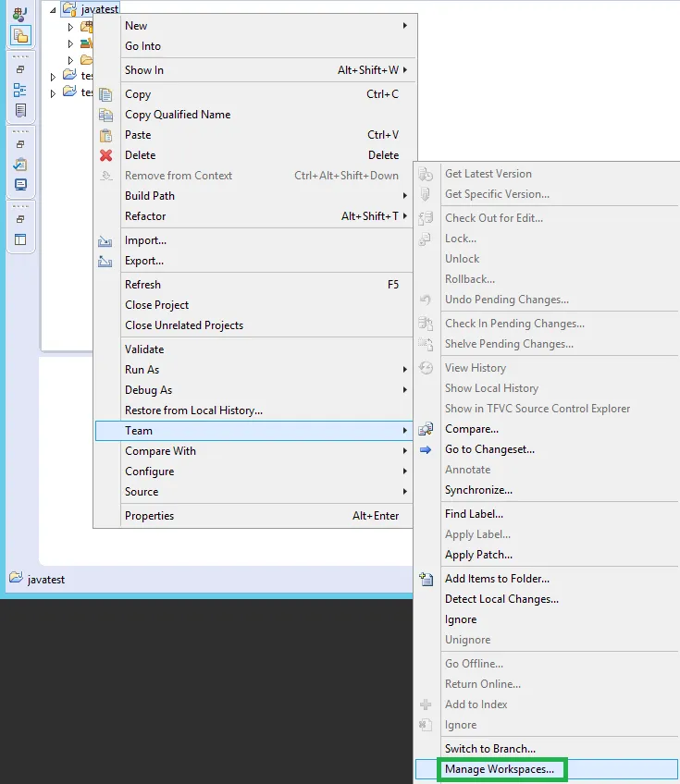Select the Team menu entry

(x=253, y=431)
